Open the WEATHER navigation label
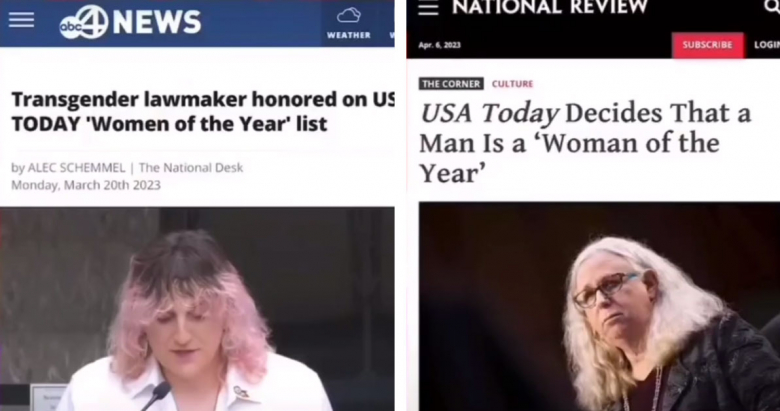 [x=348, y=35]
